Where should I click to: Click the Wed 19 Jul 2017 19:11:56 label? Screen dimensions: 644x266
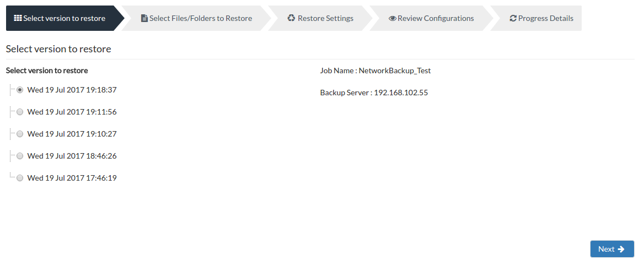(x=72, y=112)
